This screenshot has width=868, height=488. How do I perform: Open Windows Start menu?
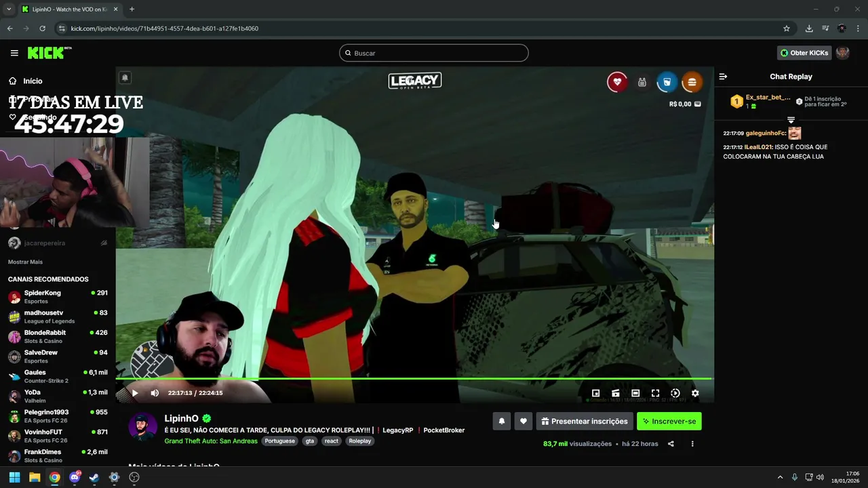coord(14,477)
